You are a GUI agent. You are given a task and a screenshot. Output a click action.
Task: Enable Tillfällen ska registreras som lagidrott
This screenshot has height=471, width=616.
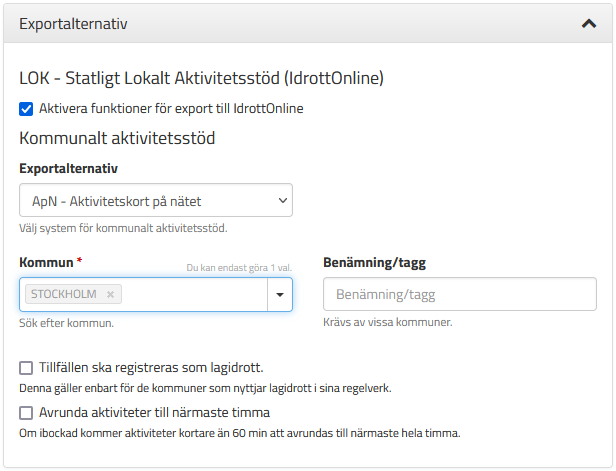[26, 368]
